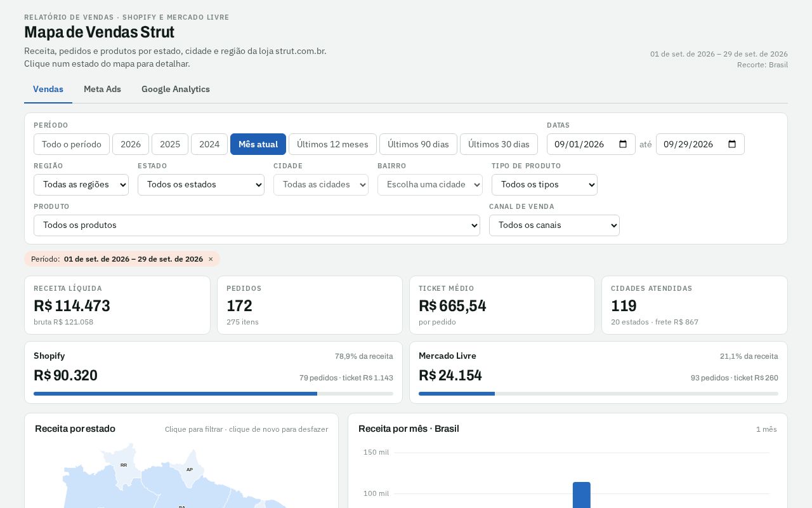Open the Região dropdown
The width and height of the screenshot is (812, 508).
pos(81,185)
